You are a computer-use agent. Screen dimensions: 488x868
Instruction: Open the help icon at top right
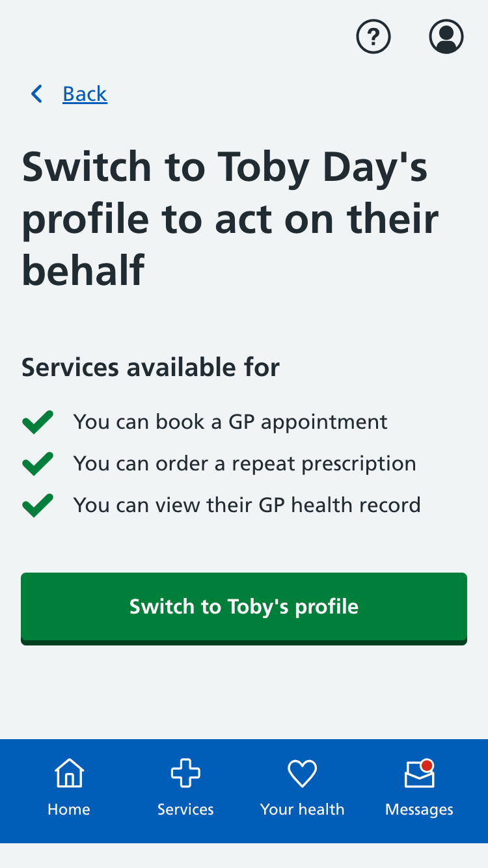click(373, 37)
